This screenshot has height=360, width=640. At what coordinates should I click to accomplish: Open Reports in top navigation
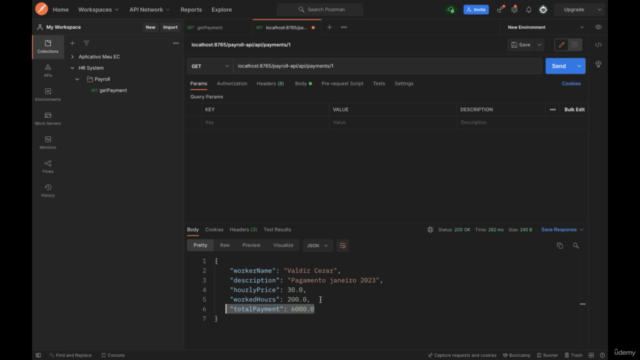tap(191, 9)
